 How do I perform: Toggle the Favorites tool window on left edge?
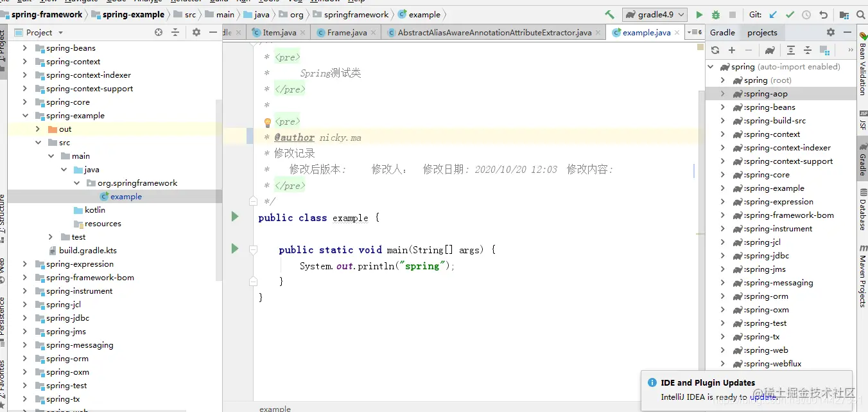(x=3, y=384)
